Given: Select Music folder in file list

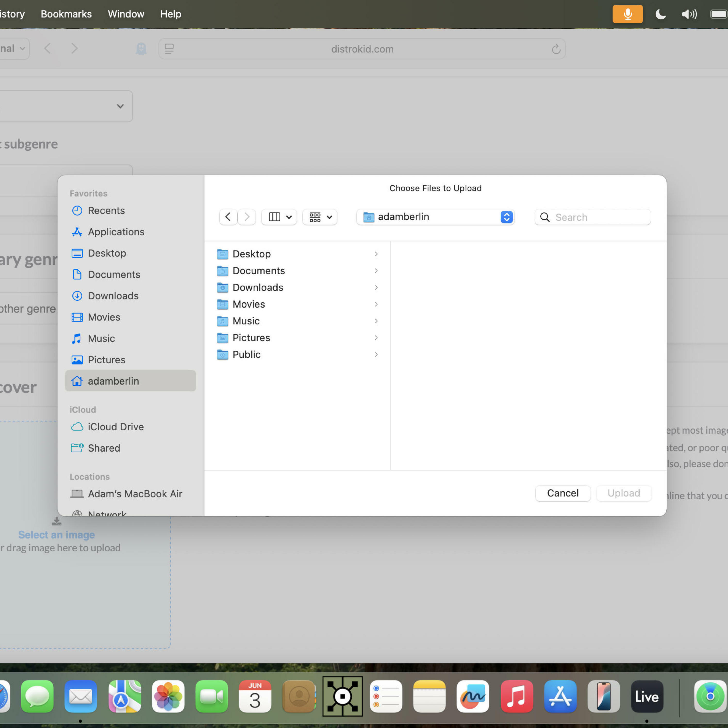Looking at the screenshot, I should pos(298,321).
